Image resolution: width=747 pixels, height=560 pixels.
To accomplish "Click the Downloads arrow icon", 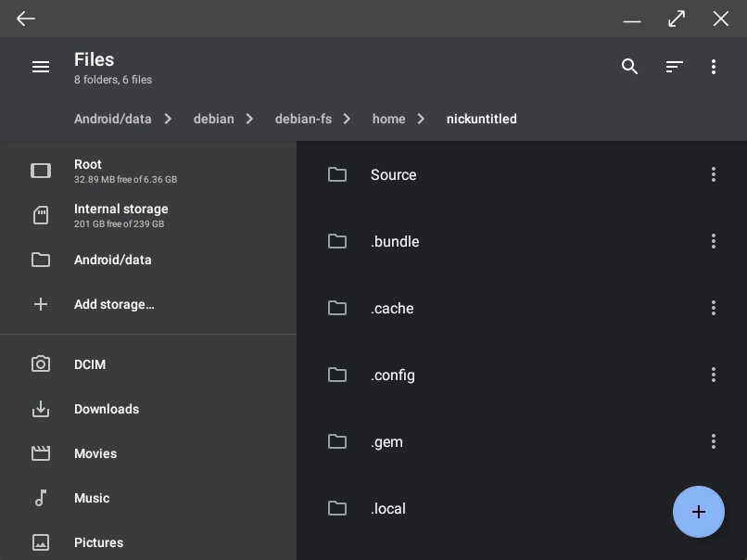I will pyautogui.click(x=41, y=409).
